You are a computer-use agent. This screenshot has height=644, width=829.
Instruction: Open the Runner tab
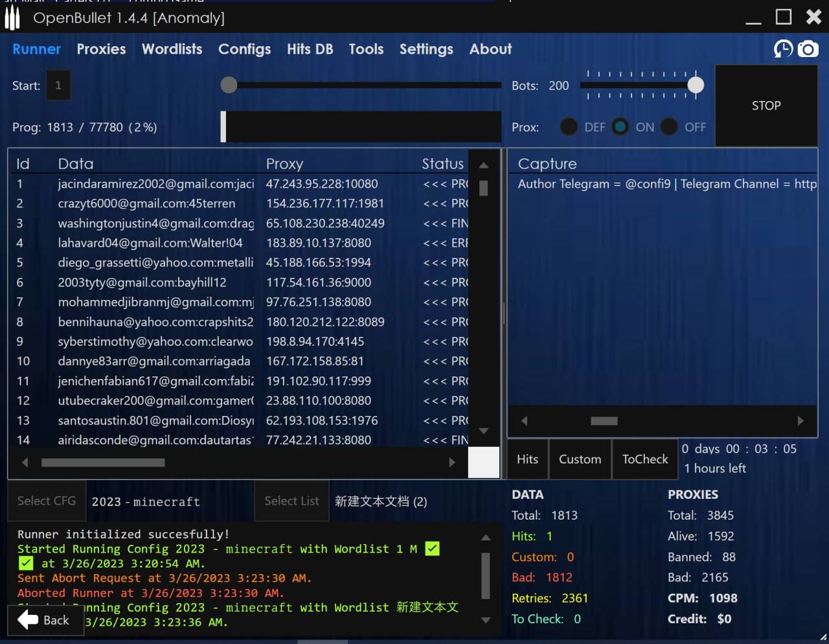(36, 49)
